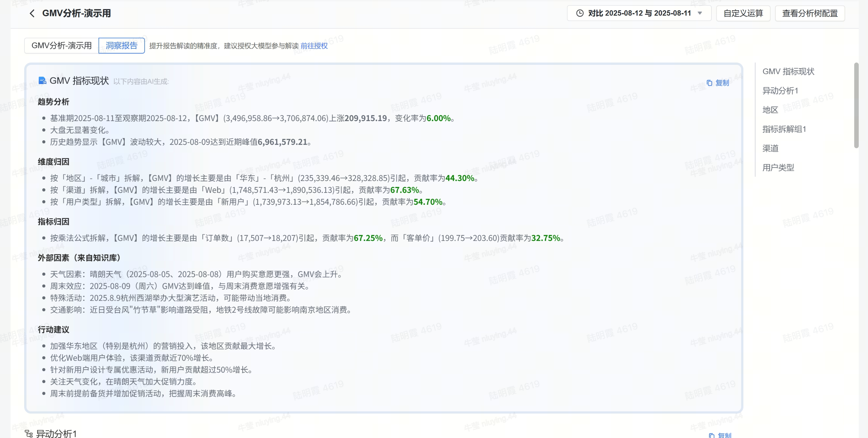Viewport: 868px width, 438px height.
Task: Select 渠道 in the outline navigation
Action: (x=770, y=148)
